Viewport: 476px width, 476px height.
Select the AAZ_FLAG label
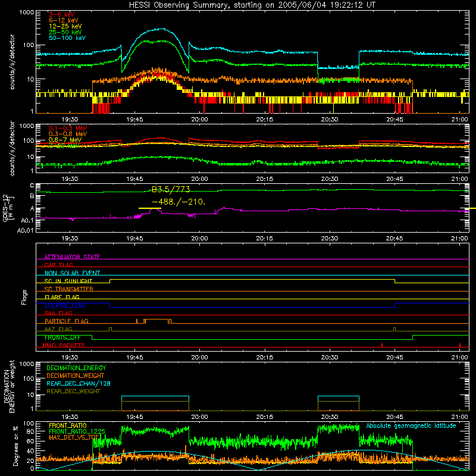tap(58, 329)
